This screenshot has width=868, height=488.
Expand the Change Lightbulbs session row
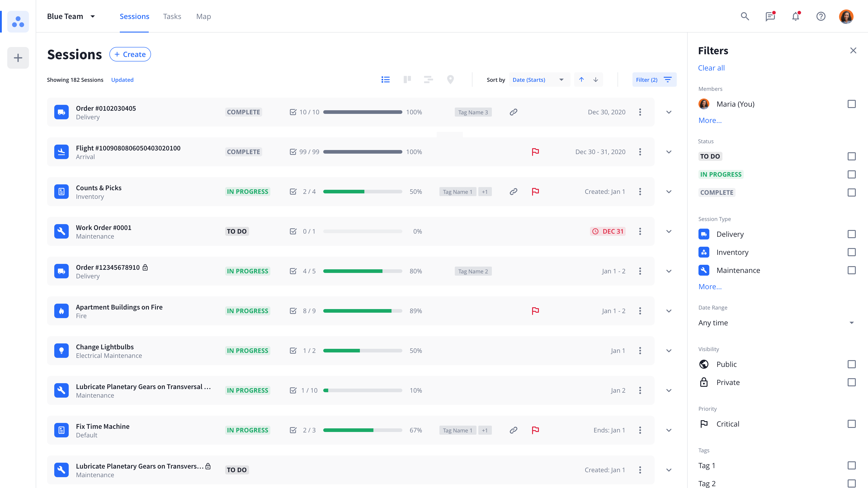(x=669, y=351)
